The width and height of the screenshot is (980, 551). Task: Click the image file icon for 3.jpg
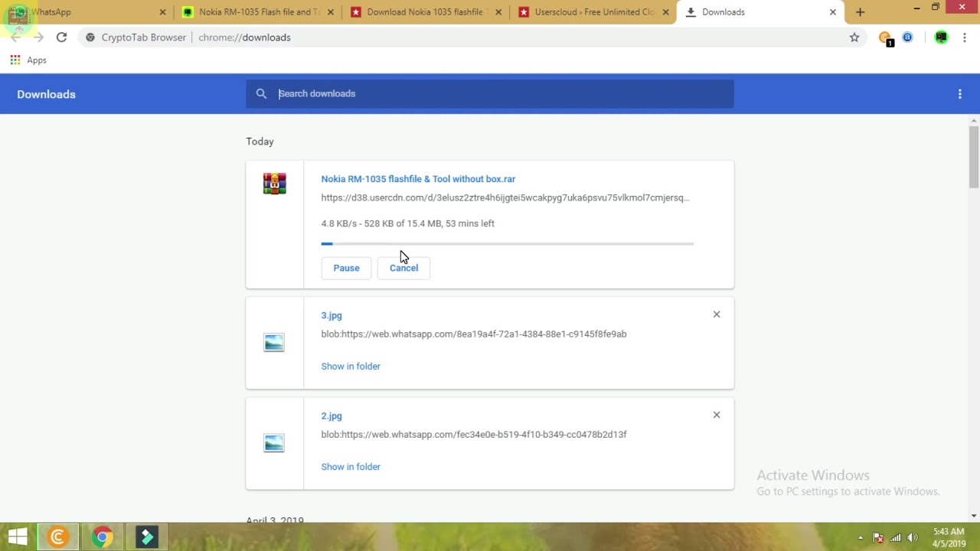274,343
